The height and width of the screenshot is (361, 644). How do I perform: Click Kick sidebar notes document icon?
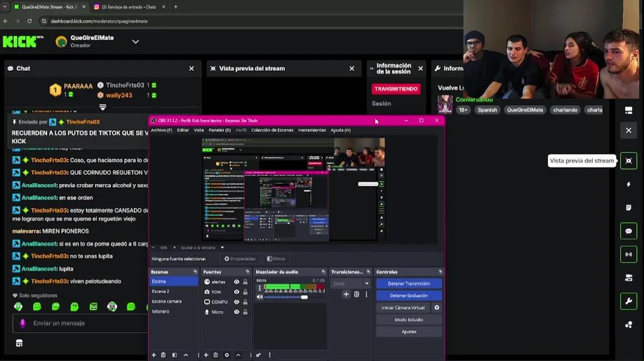pyautogui.click(x=628, y=208)
